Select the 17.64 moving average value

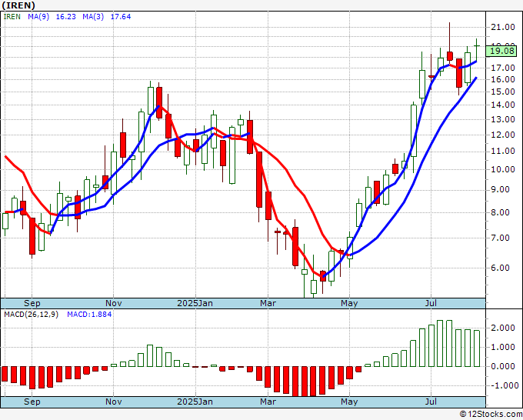(x=121, y=17)
